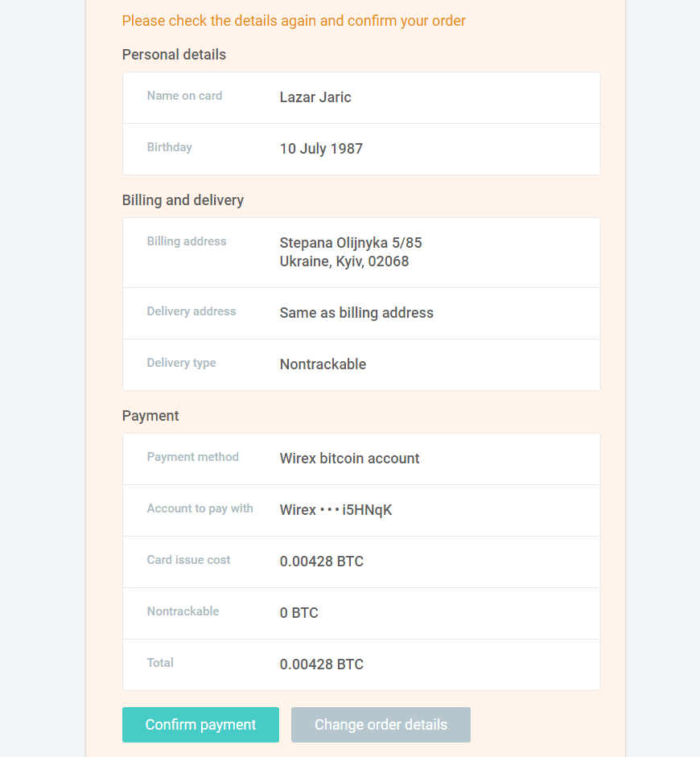
Task: Click the Ukraine, Kyiv, 02068 address line
Action: pos(344,261)
